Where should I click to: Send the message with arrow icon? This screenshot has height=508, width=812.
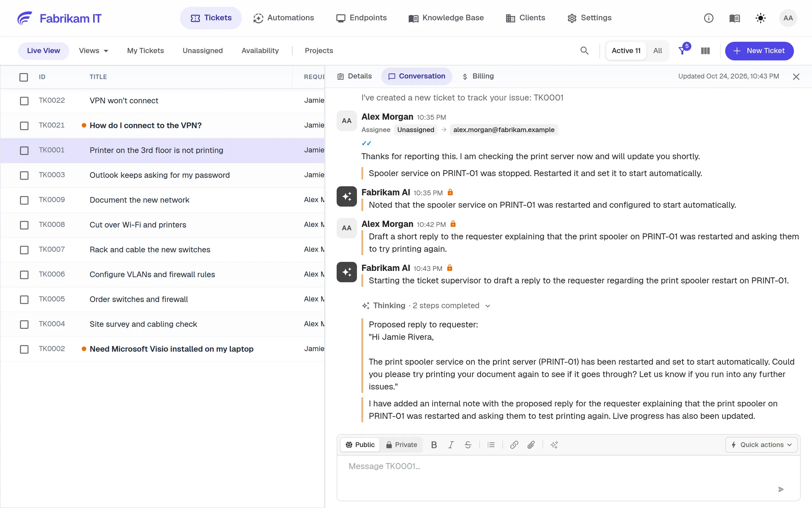[x=781, y=489]
